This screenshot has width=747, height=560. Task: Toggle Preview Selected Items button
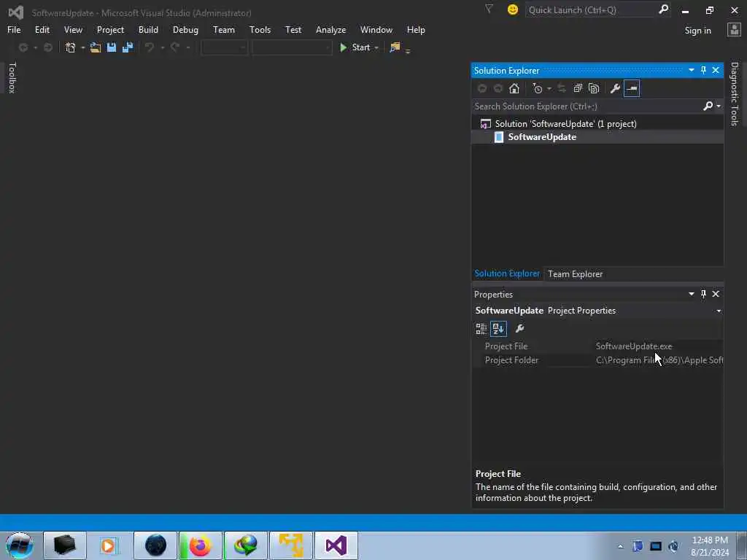point(632,88)
